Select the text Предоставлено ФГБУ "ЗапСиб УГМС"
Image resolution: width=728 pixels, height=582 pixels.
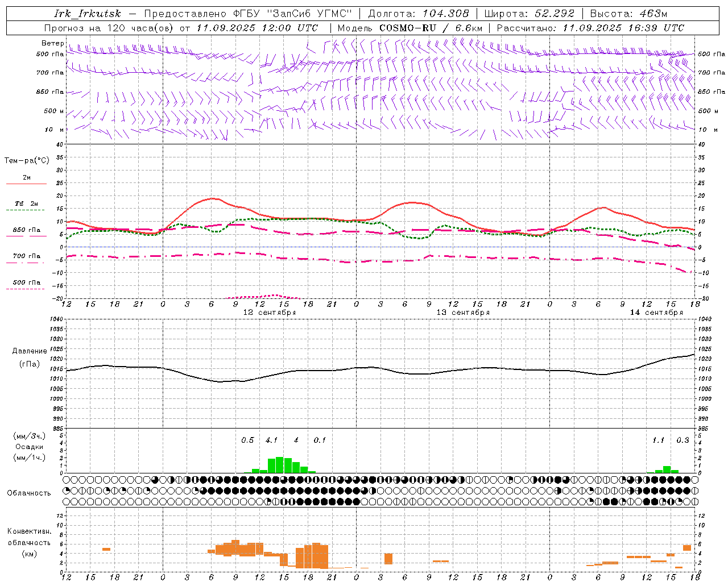[249, 14]
